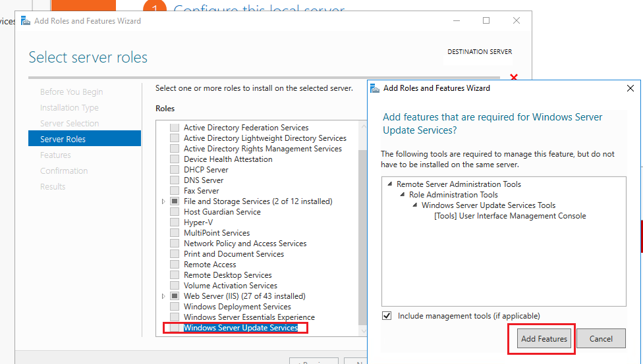This screenshot has height=364, width=643.
Task: Collapse Remote Server Administration Tools node
Action: [x=390, y=184]
